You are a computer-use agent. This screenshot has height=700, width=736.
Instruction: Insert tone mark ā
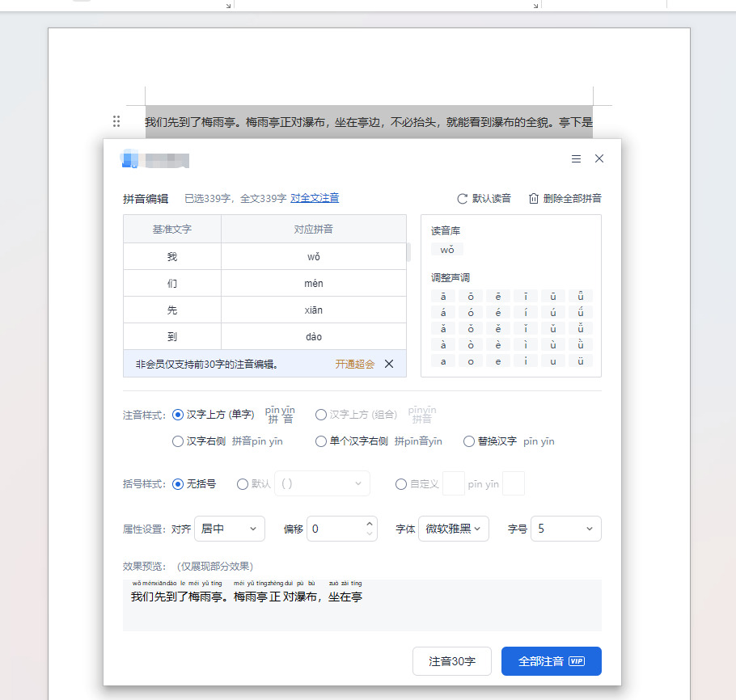pos(443,296)
